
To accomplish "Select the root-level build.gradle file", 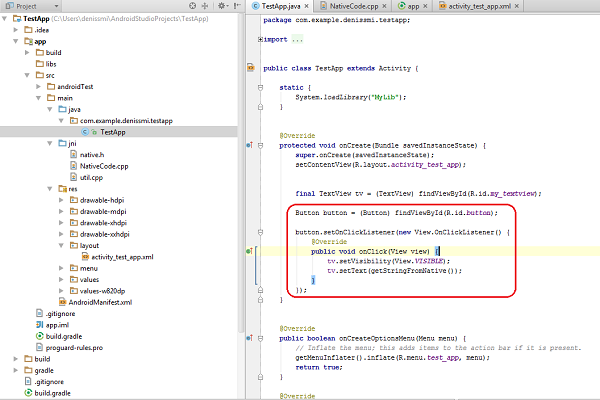I will pyautogui.click(x=48, y=393).
